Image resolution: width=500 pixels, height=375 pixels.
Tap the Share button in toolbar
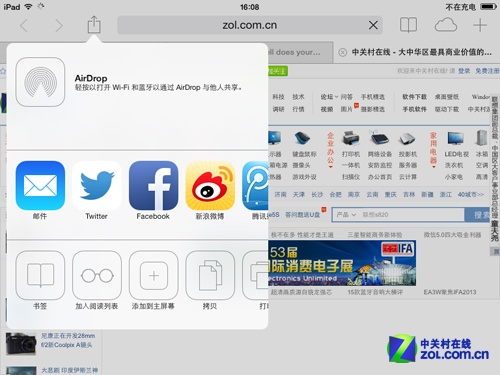pos(94,25)
